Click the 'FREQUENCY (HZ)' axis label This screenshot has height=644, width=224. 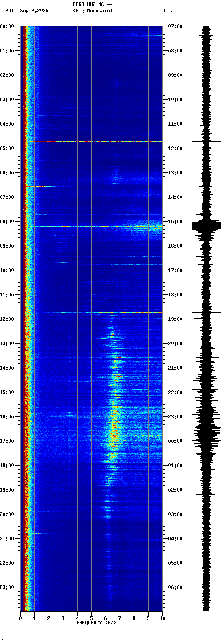96,623
